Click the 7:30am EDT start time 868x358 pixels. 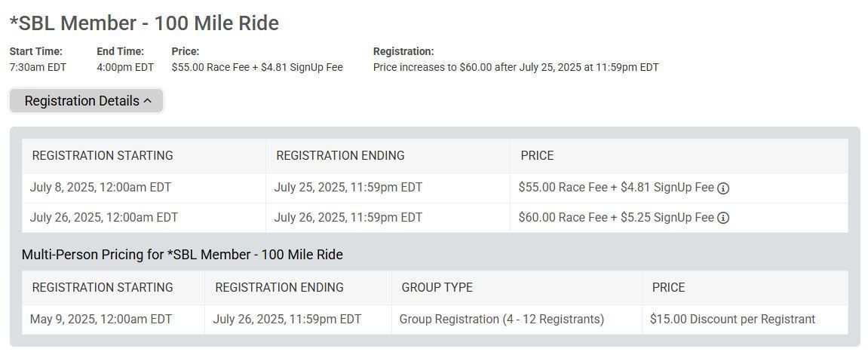click(x=38, y=68)
